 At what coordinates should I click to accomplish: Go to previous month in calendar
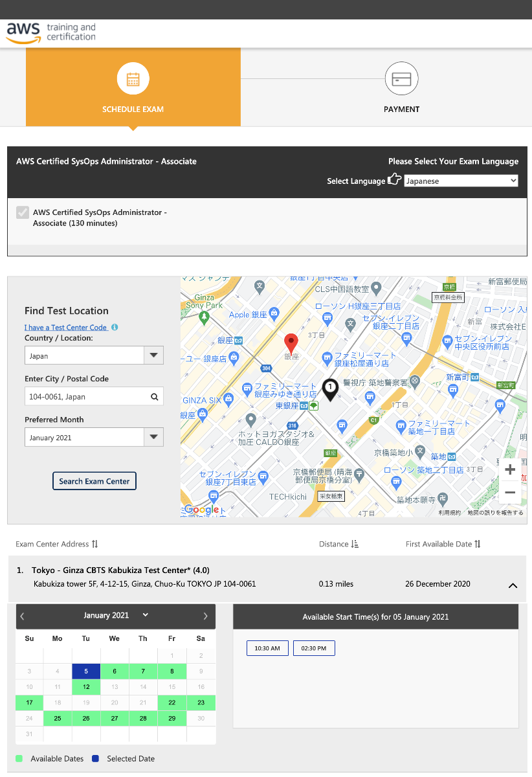pyautogui.click(x=23, y=616)
